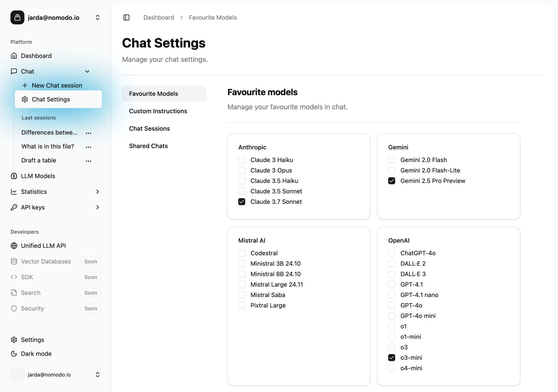Uncheck o3-mini model
The height and width of the screenshot is (392, 558).
coord(392,358)
